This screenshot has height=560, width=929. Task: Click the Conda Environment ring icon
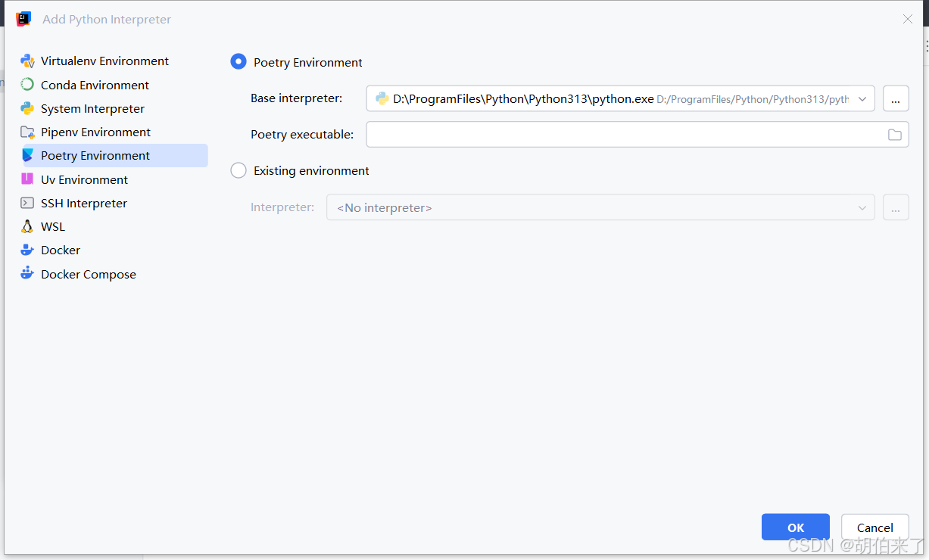click(x=28, y=85)
